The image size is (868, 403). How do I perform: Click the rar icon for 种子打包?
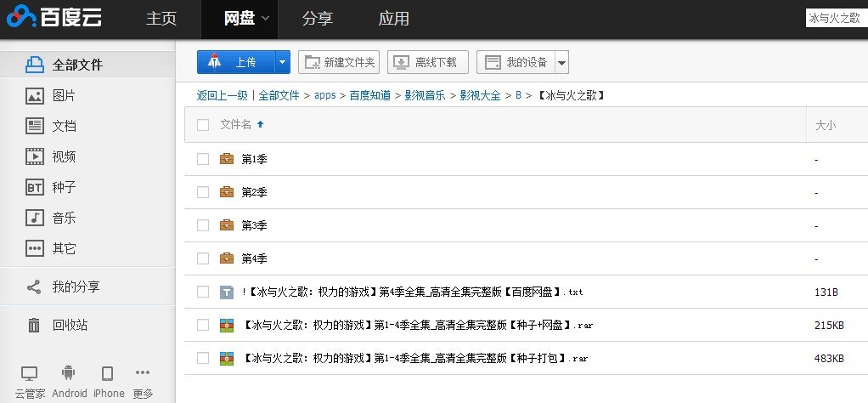click(x=227, y=358)
